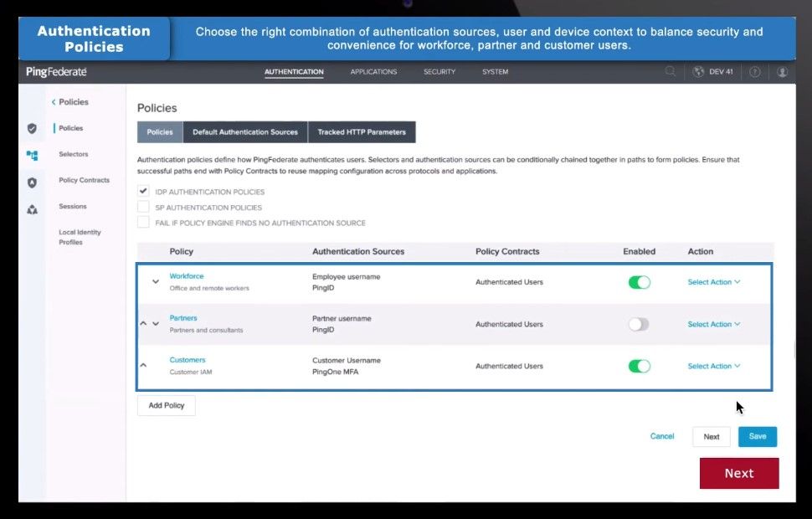Click Authenticated Users in Partners row
The image size is (812, 519).
click(x=510, y=324)
